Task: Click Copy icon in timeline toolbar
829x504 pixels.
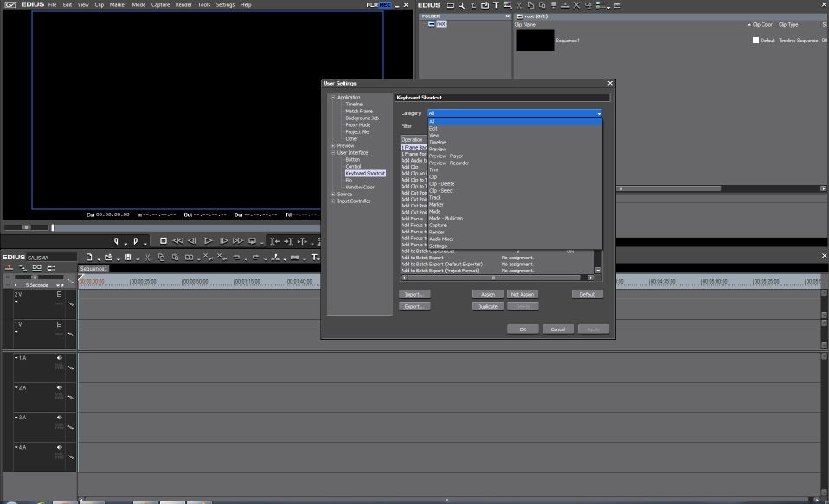Action: point(161,258)
